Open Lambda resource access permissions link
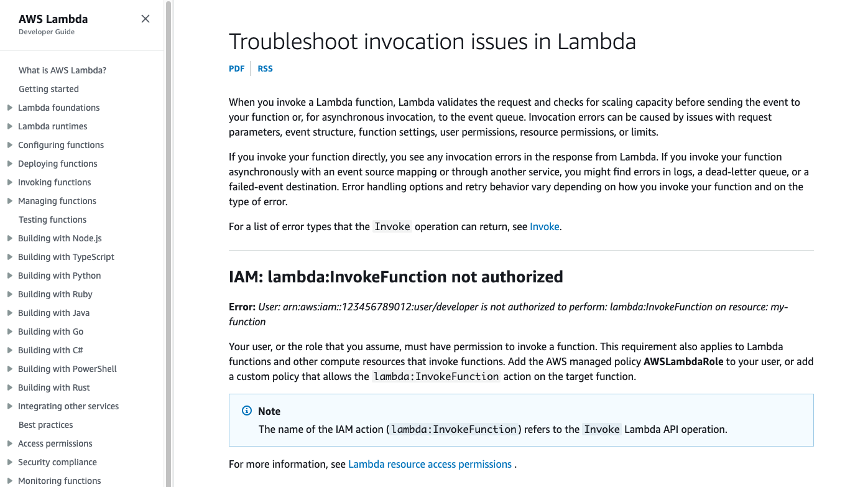 (430, 464)
